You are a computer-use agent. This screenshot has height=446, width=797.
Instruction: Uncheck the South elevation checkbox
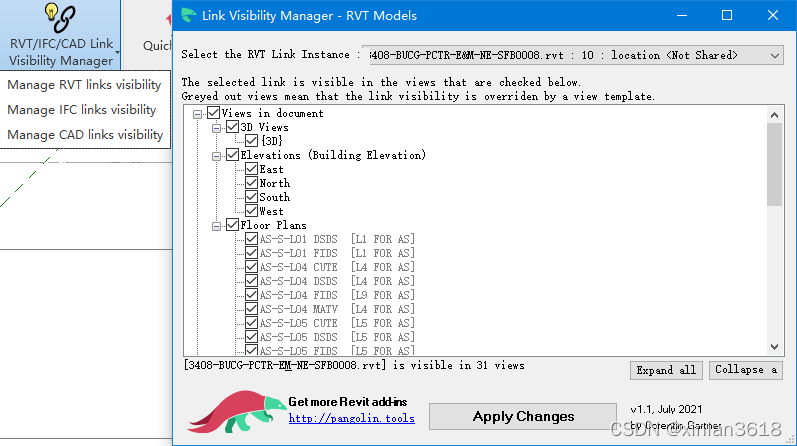click(x=251, y=197)
